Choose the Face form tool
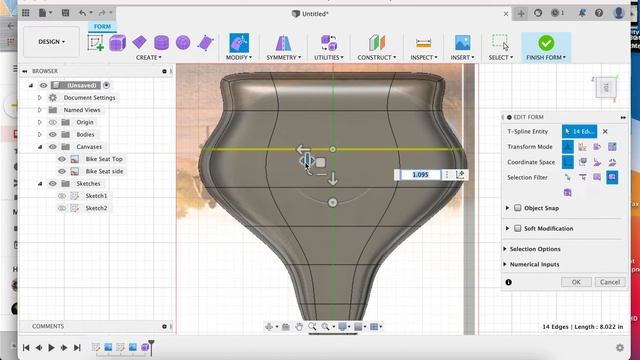Screen dimensions: 640x360 pyautogui.click(x=205, y=43)
